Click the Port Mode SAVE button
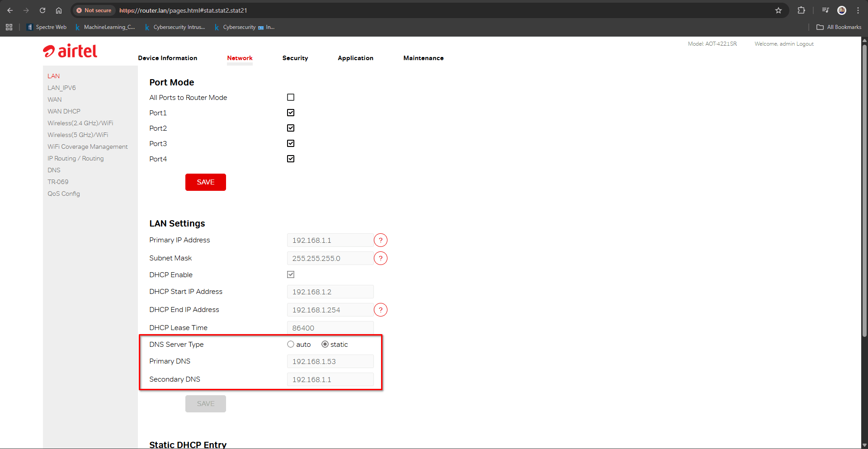This screenshot has height=449, width=868. [x=205, y=182]
